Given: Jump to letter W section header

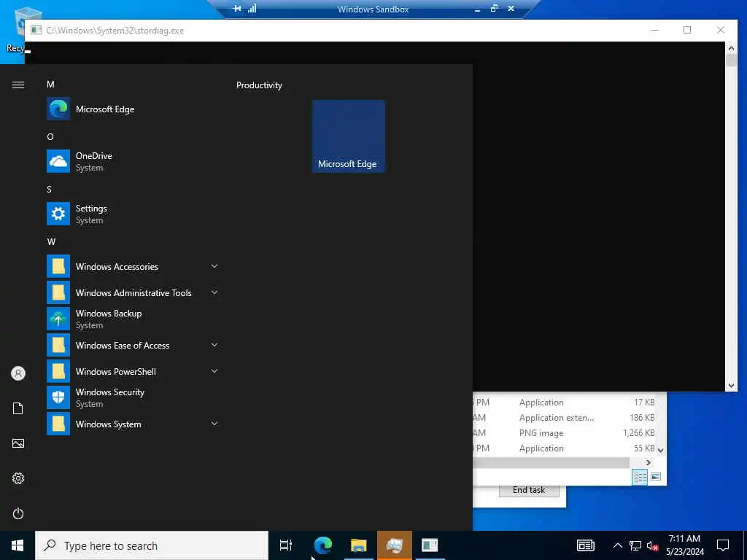Looking at the screenshot, I should (51, 241).
